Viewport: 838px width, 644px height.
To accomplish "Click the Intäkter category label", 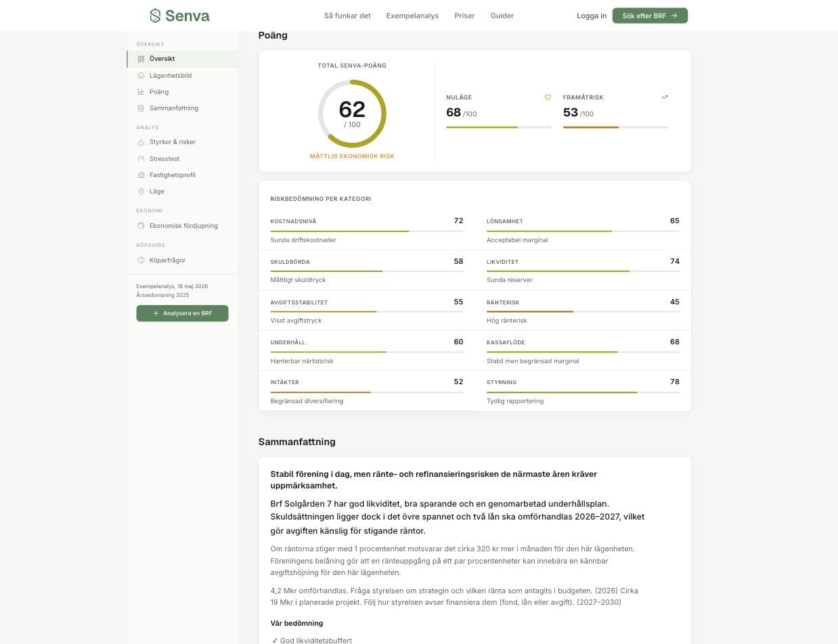I will [x=284, y=383].
